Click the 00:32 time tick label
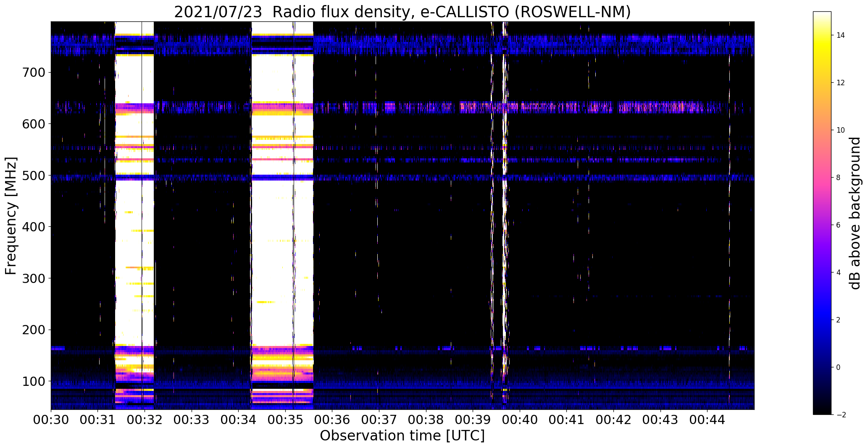The width and height of the screenshot is (868, 448). tap(145, 420)
